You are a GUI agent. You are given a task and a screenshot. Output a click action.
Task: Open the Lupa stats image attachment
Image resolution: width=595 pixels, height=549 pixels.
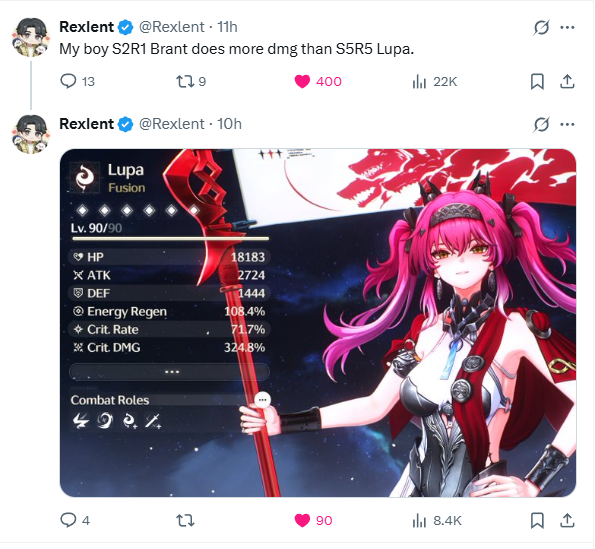tap(318, 323)
